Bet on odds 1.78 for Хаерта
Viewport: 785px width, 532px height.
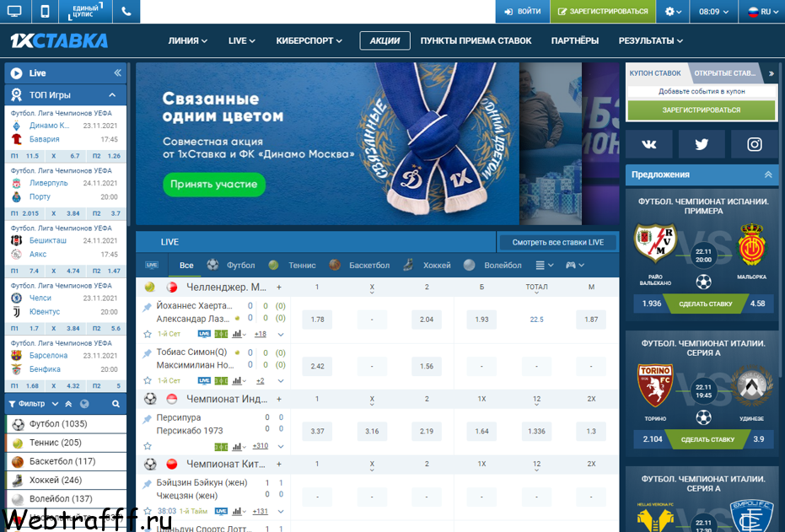pyautogui.click(x=317, y=320)
